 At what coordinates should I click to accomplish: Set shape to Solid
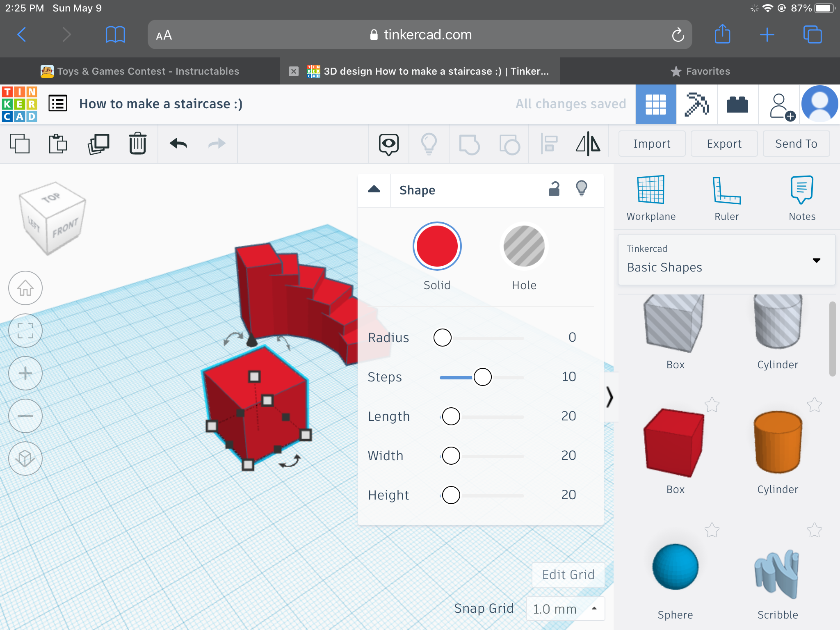437,246
